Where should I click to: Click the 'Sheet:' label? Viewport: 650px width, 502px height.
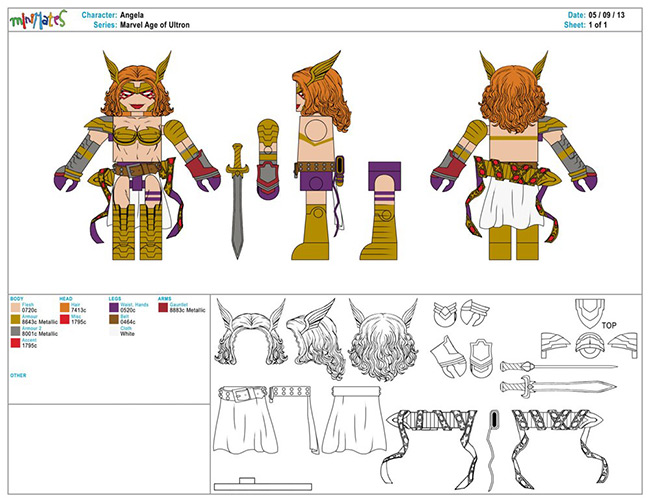[575, 25]
